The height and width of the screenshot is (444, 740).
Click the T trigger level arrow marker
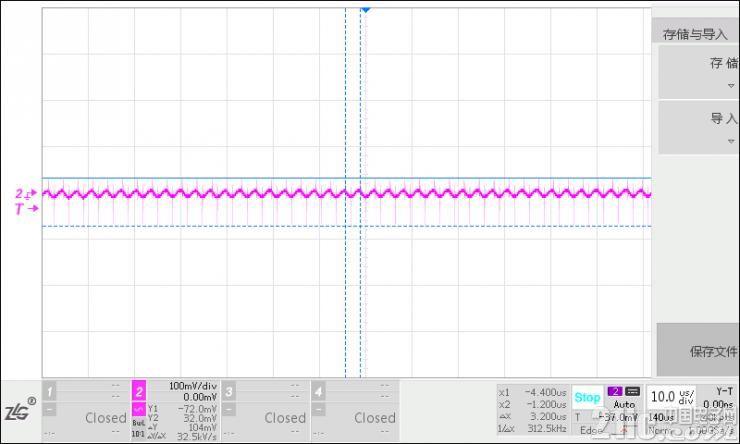point(26,209)
